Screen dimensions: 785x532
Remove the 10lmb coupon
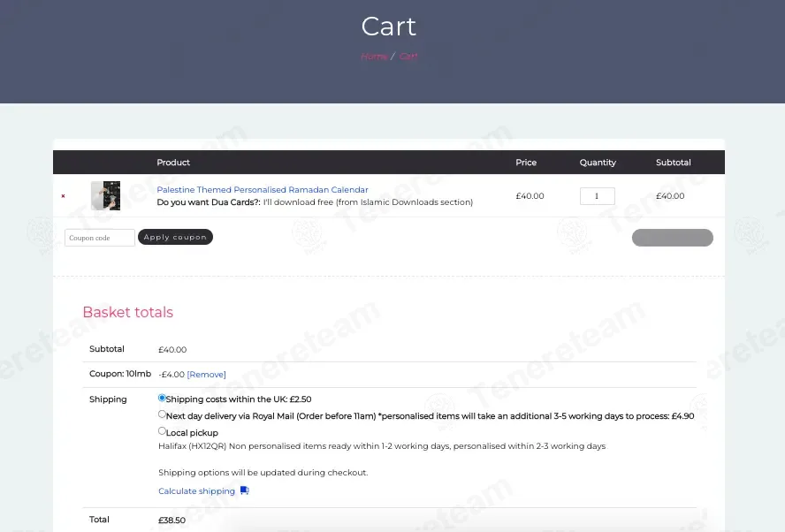point(206,375)
